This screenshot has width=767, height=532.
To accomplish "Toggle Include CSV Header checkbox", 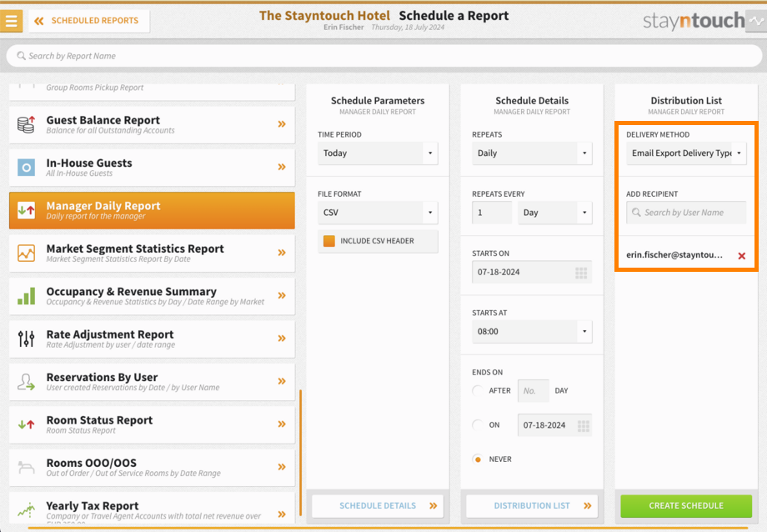I will point(329,241).
